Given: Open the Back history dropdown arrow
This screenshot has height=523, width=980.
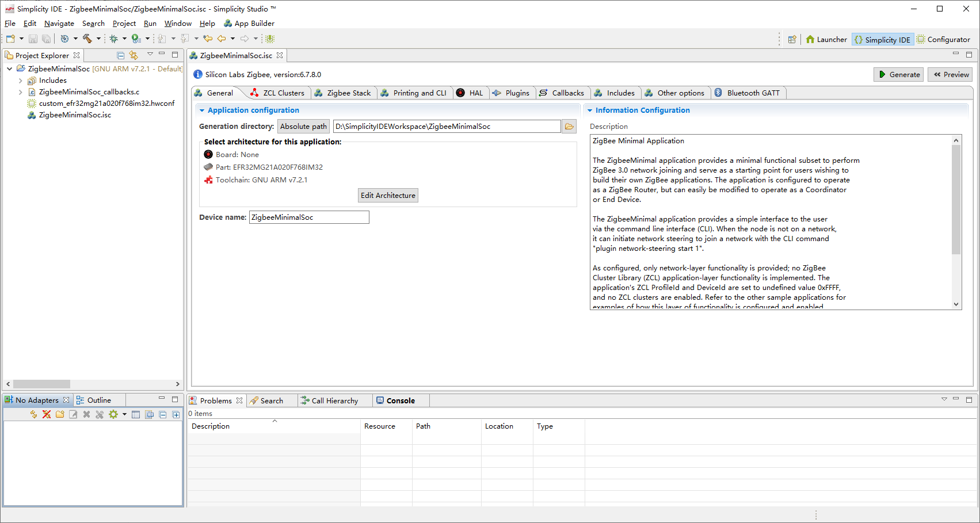Looking at the screenshot, I should [232, 39].
